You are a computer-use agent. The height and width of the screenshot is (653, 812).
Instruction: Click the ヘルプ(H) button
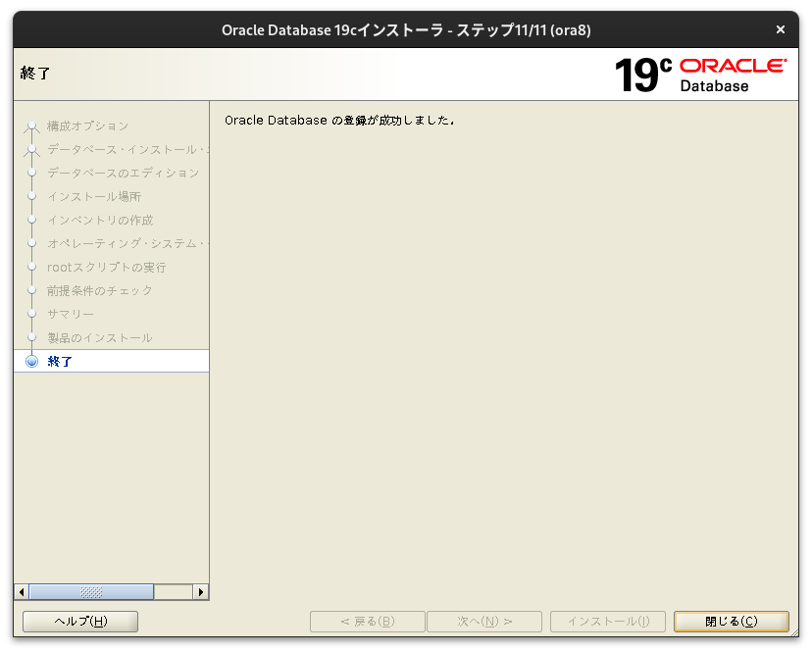pyautogui.click(x=79, y=621)
